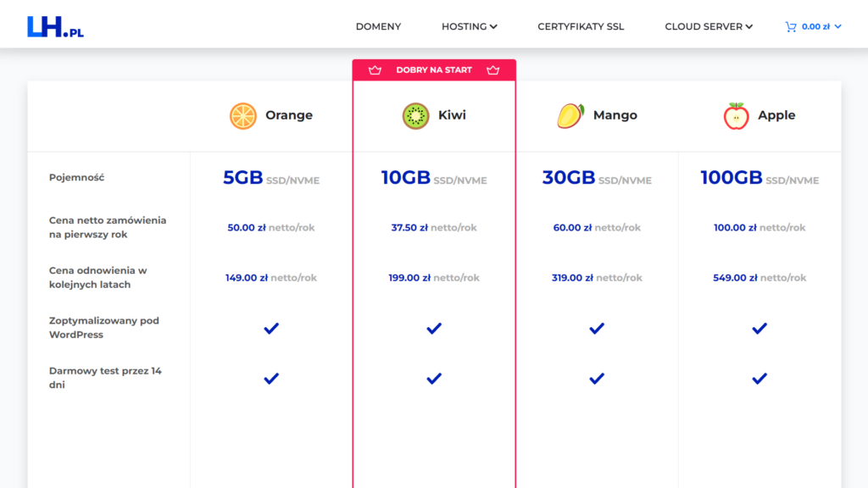
Task: Click the Apple fruit icon
Action: point(736,115)
